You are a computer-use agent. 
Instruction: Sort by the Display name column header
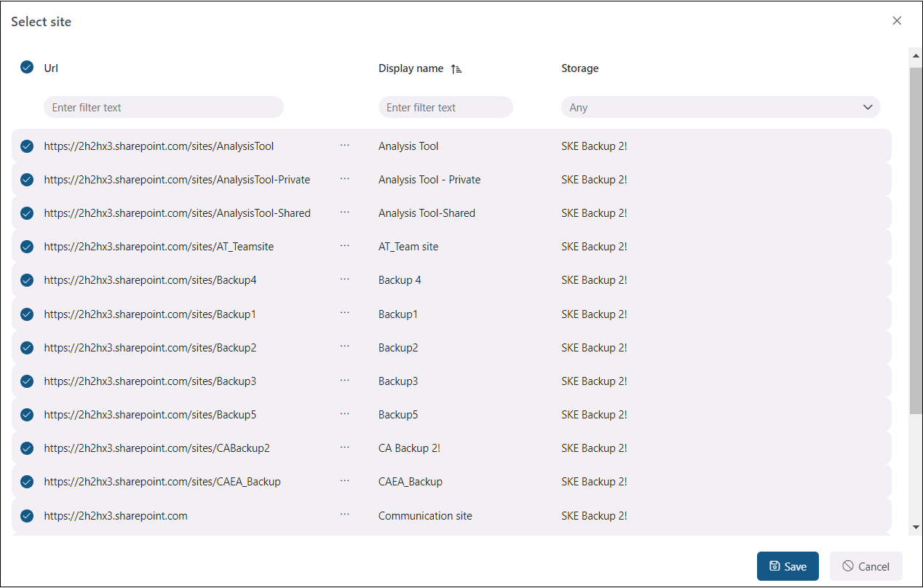(x=411, y=68)
